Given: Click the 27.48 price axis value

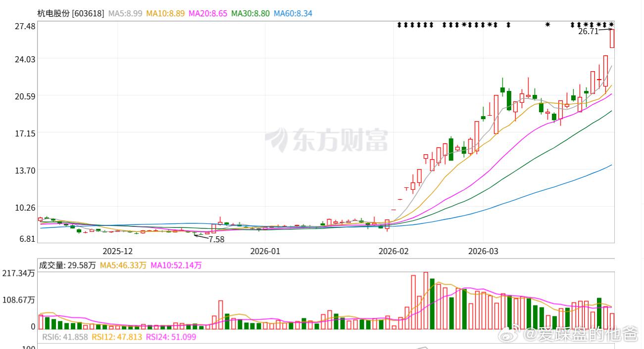Looking at the screenshot, I should tap(25, 26).
